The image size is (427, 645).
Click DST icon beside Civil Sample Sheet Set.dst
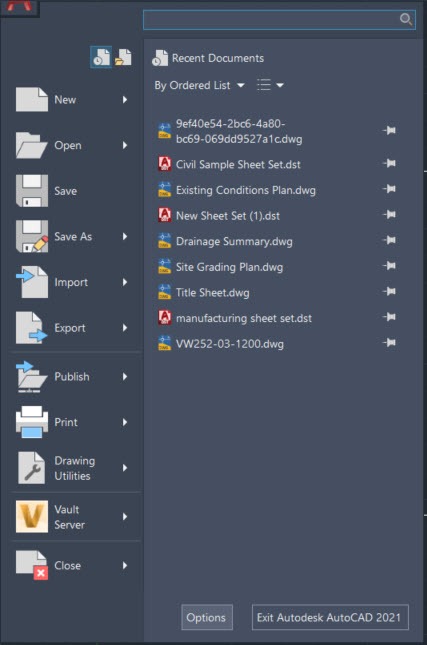tap(165, 164)
